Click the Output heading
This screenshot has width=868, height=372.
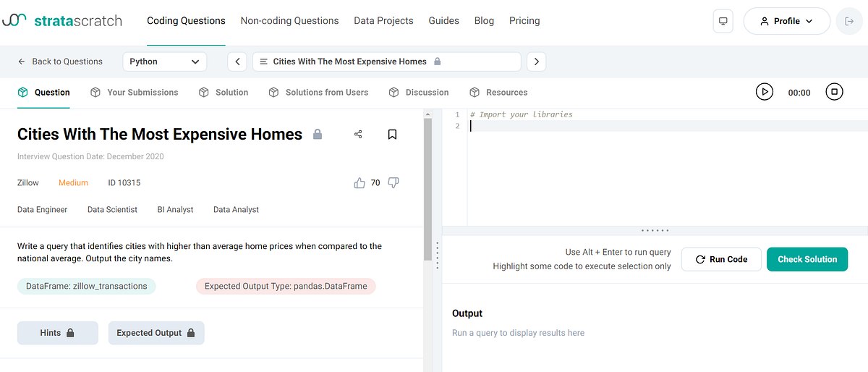click(x=467, y=313)
